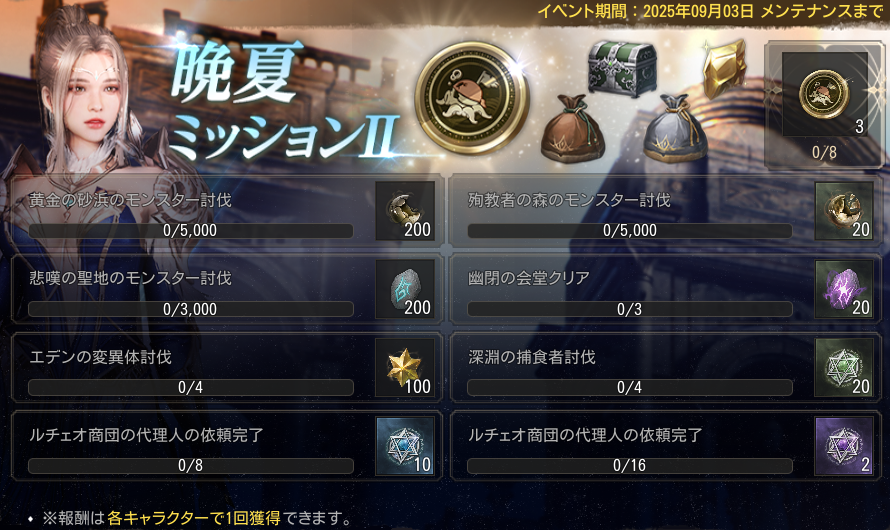Open the 幽閉の会堂クリア mission row

[x=666, y=289]
